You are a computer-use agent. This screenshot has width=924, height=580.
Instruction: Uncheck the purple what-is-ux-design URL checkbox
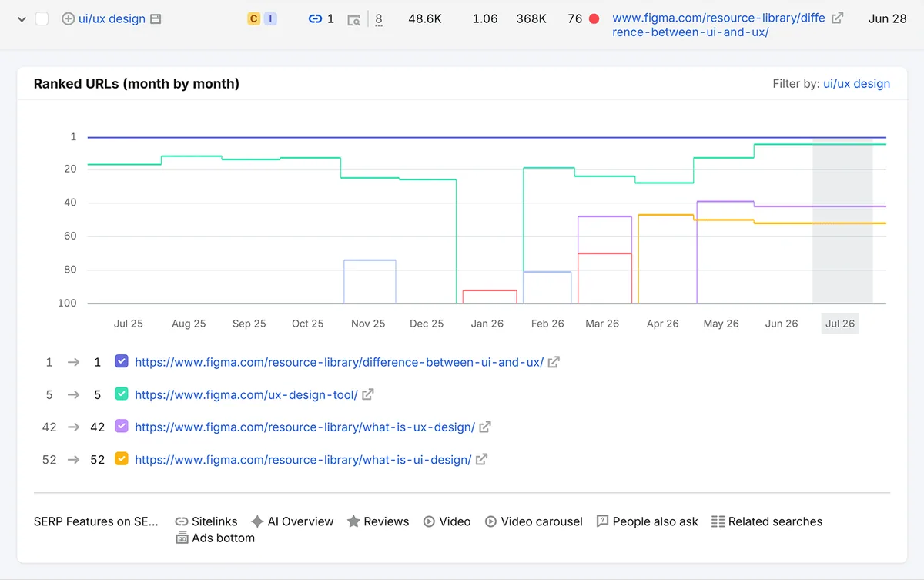pos(121,427)
